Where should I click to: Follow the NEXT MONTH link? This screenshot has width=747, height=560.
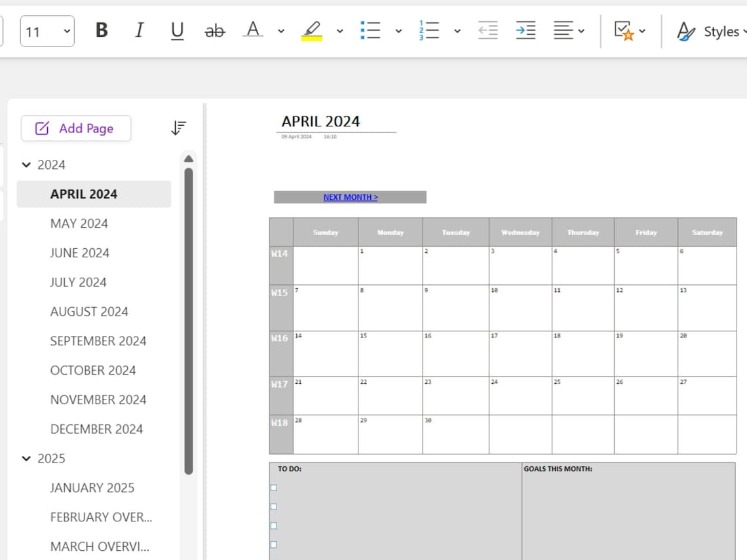349,196
